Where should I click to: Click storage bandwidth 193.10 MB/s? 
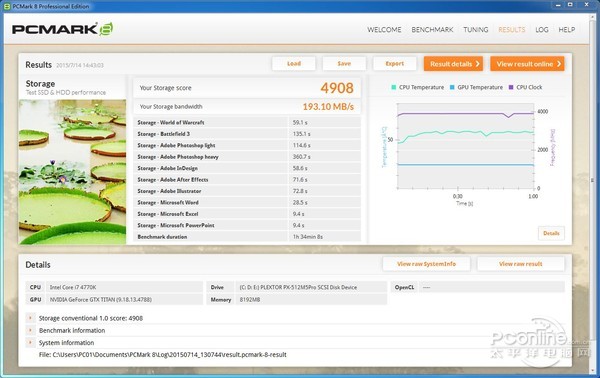point(328,107)
